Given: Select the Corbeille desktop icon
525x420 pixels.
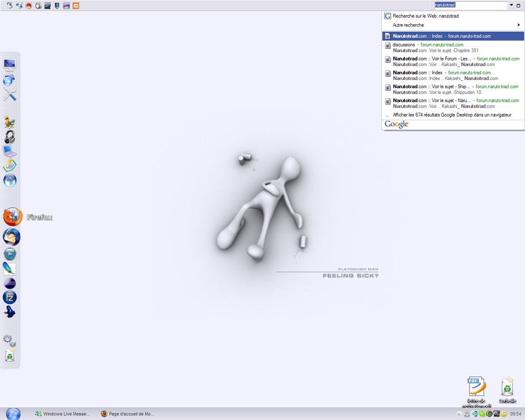Looking at the screenshot, I should pos(507,390).
